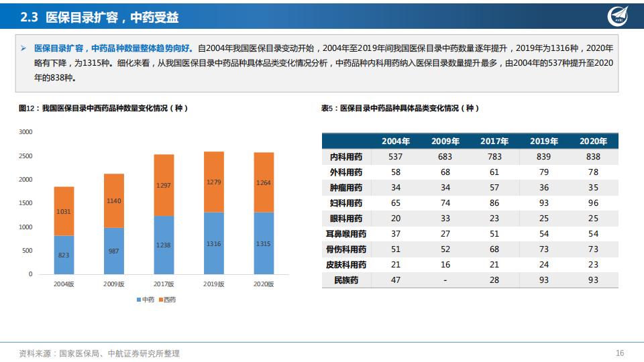The image size is (644, 362).
Task: Click the table header 2004年
Action: [396, 141]
